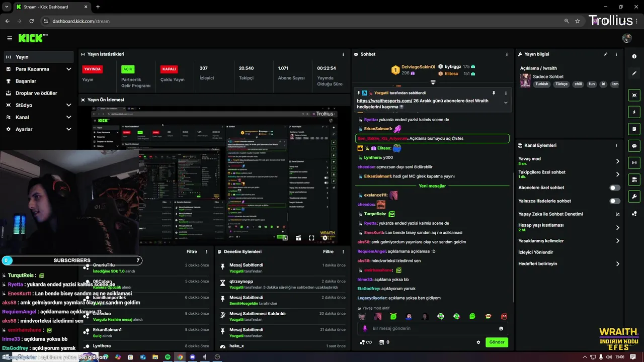
Task: Click the channel points infinity icon
Action: [365, 342]
